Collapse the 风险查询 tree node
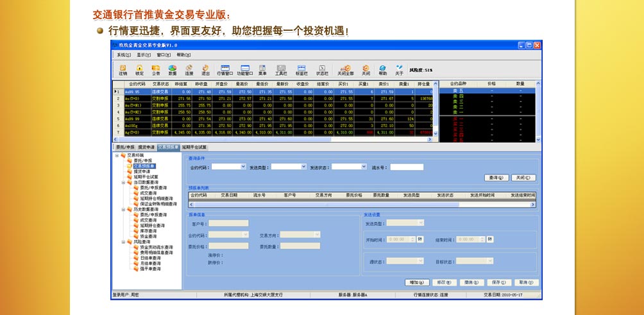 click(x=123, y=242)
